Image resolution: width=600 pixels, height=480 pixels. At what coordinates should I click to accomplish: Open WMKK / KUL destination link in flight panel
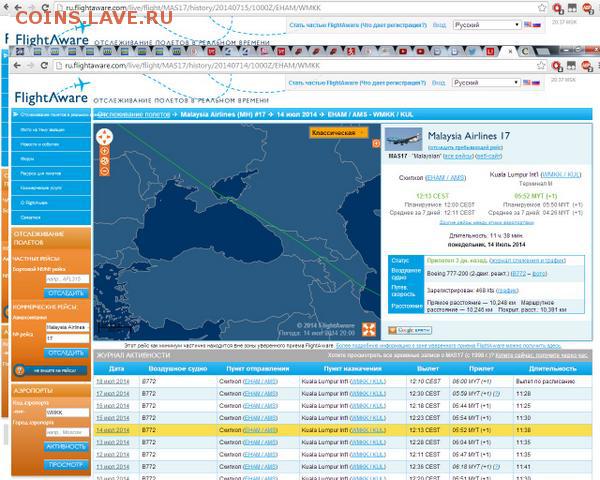click(561, 175)
